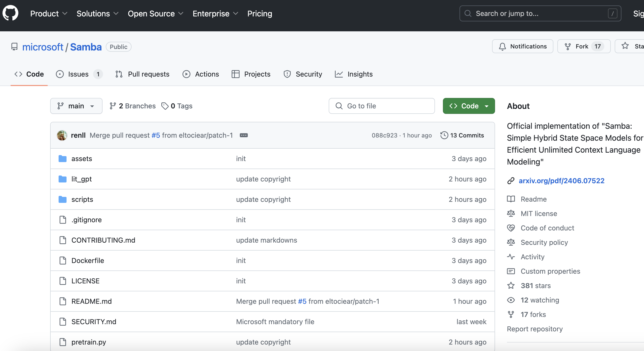Select the Code tab
The height and width of the screenshot is (351, 644).
coord(29,74)
